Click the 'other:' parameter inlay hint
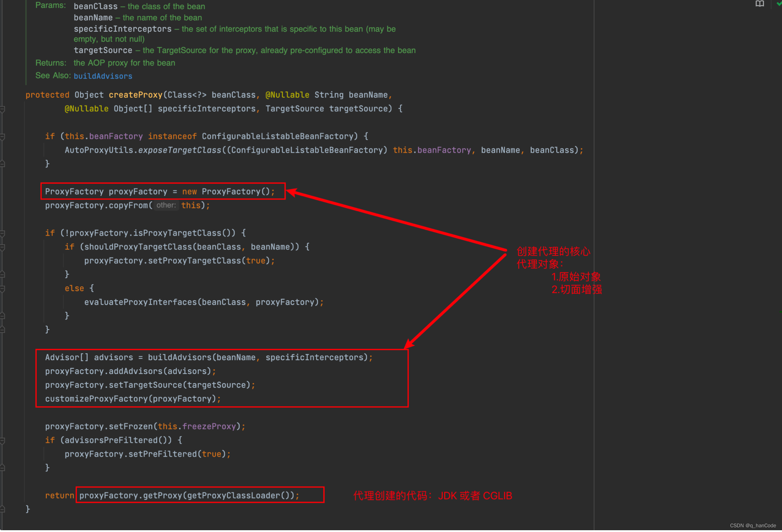The height and width of the screenshot is (532, 782). point(166,205)
